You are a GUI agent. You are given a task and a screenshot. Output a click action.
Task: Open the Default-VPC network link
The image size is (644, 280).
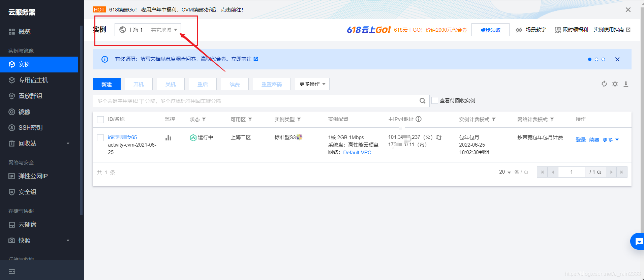coord(357,153)
